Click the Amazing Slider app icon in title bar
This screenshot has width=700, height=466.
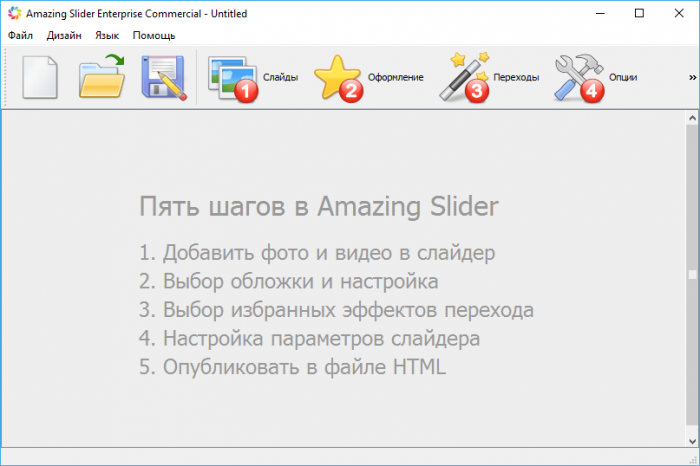click(14, 13)
